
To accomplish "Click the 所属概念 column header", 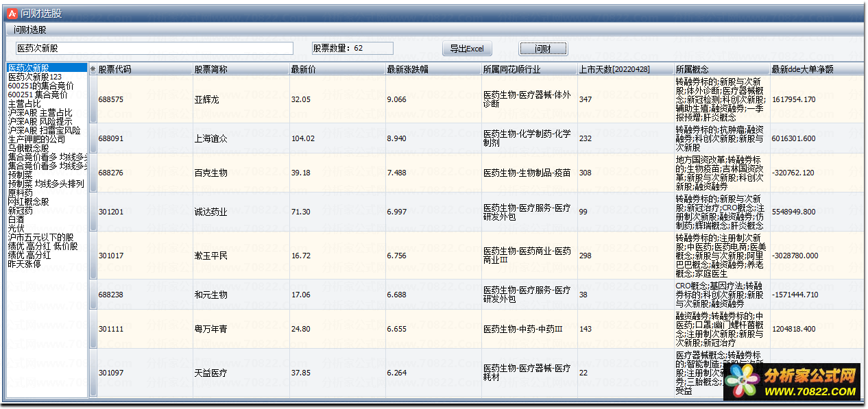I will (721, 69).
